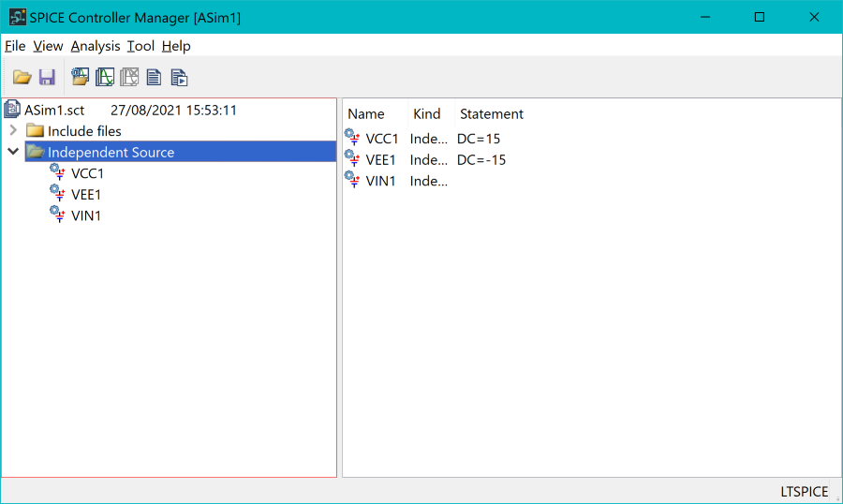Click the SPICE Controller Manager title bar app icon
Image resolution: width=843 pixels, height=504 pixels.
[17, 17]
